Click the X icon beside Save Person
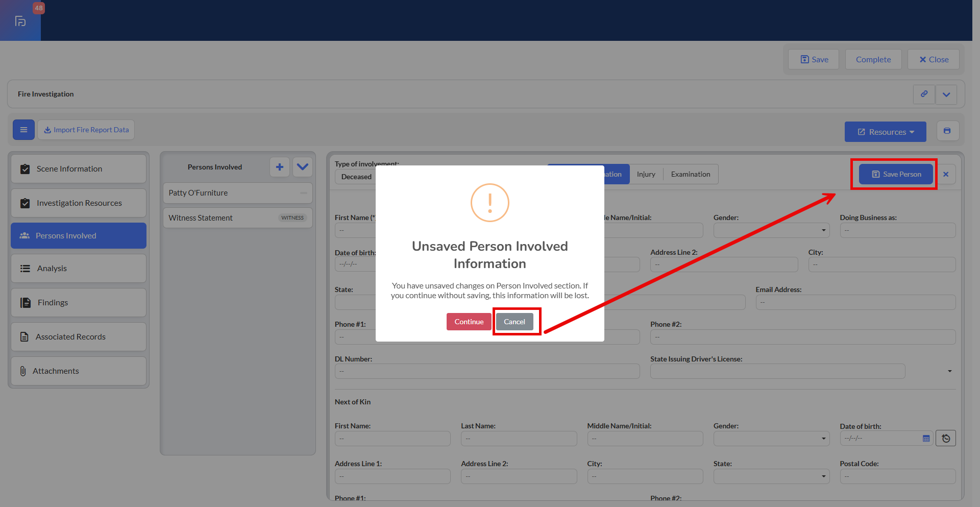 click(x=946, y=175)
